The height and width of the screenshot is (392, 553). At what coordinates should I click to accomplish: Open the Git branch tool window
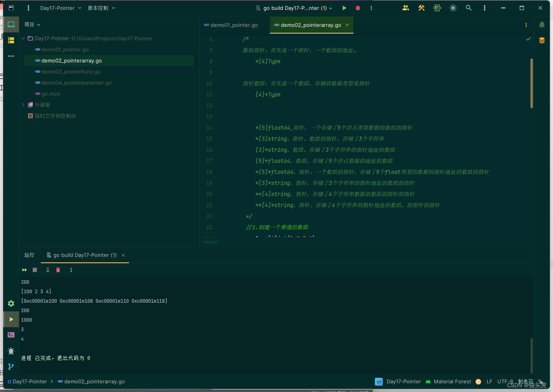point(11,367)
